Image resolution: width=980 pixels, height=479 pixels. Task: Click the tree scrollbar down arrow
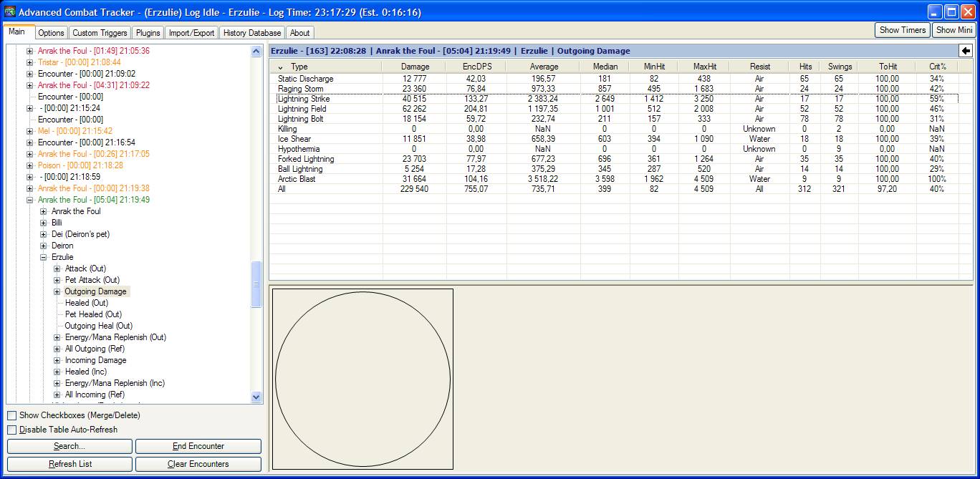pyautogui.click(x=256, y=397)
